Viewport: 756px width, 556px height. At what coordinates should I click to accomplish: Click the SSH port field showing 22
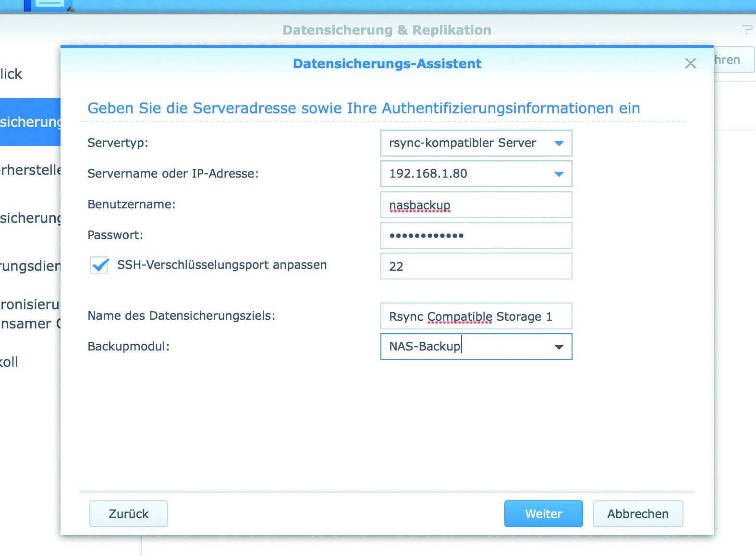476,266
